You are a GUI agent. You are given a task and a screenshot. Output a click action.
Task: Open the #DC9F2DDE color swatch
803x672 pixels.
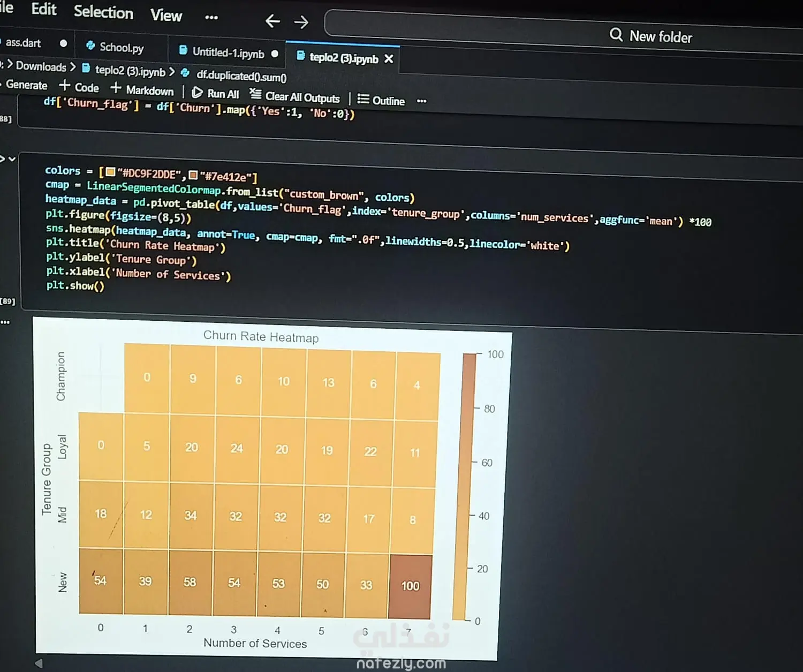[x=111, y=172]
